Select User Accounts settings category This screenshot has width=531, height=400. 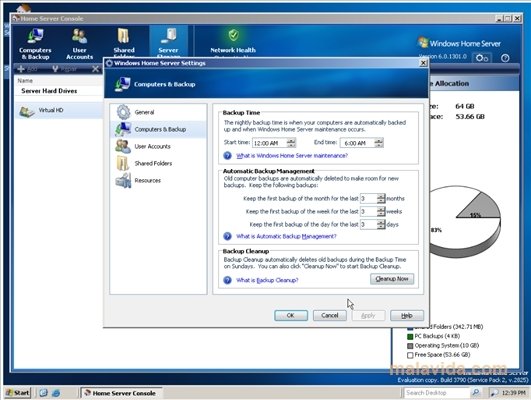pyautogui.click(x=158, y=146)
